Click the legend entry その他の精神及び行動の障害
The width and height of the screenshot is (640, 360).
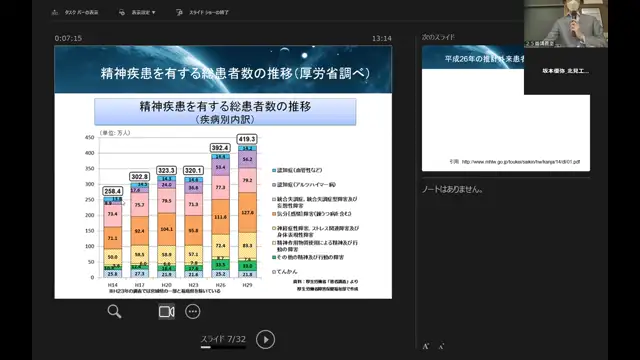click(308, 257)
